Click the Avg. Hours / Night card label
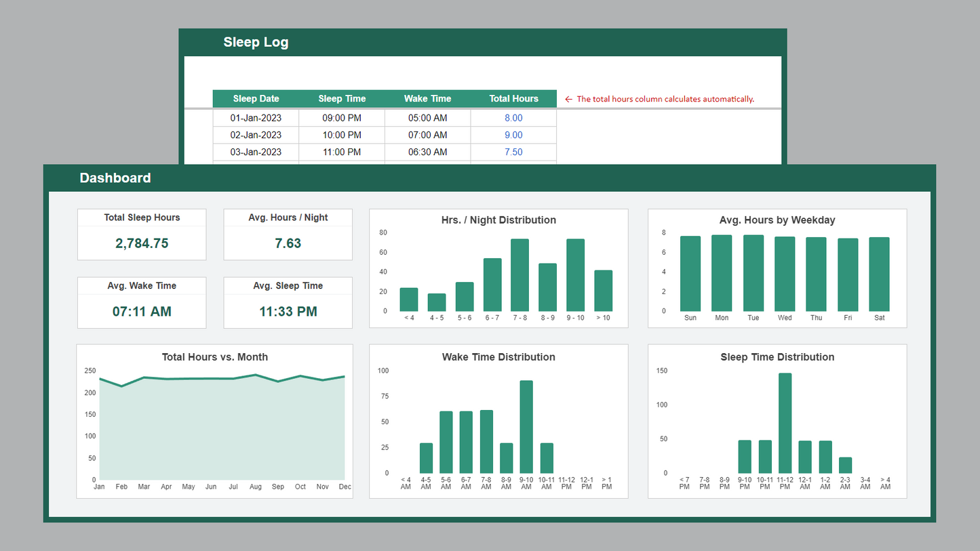Viewport: 980px width, 551px height. pos(288,218)
